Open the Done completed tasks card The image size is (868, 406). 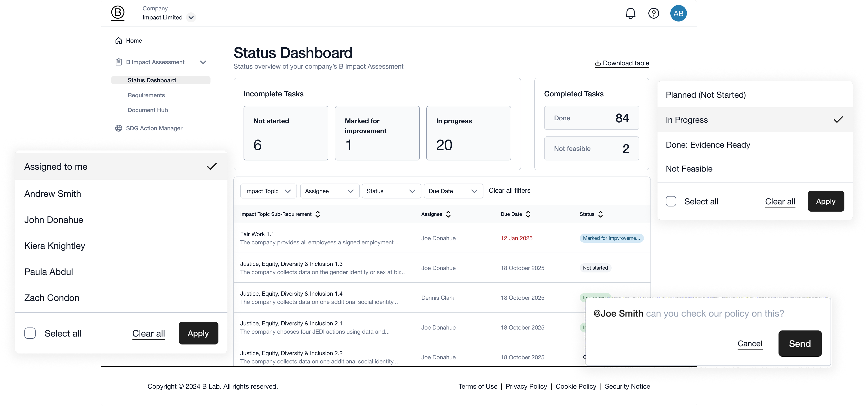click(591, 118)
